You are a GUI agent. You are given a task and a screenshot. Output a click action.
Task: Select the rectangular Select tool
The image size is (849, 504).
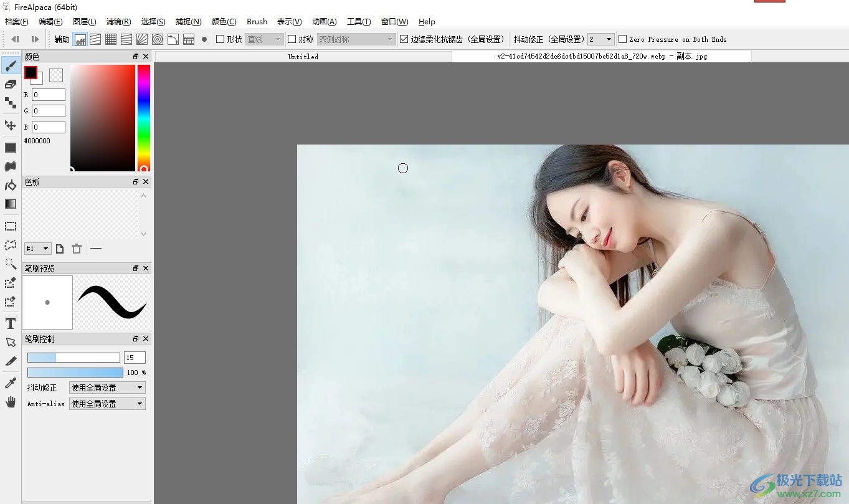[x=11, y=226]
